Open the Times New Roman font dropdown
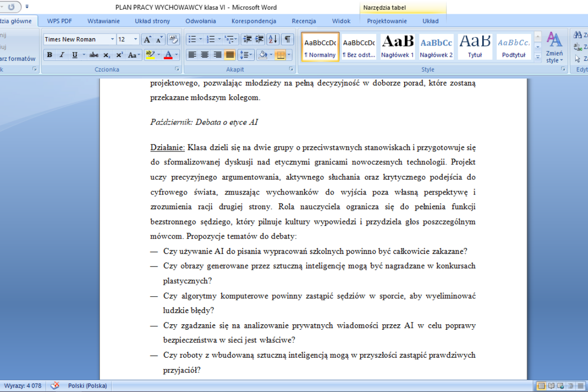Screen dimensions: 588x392 point(112,39)
